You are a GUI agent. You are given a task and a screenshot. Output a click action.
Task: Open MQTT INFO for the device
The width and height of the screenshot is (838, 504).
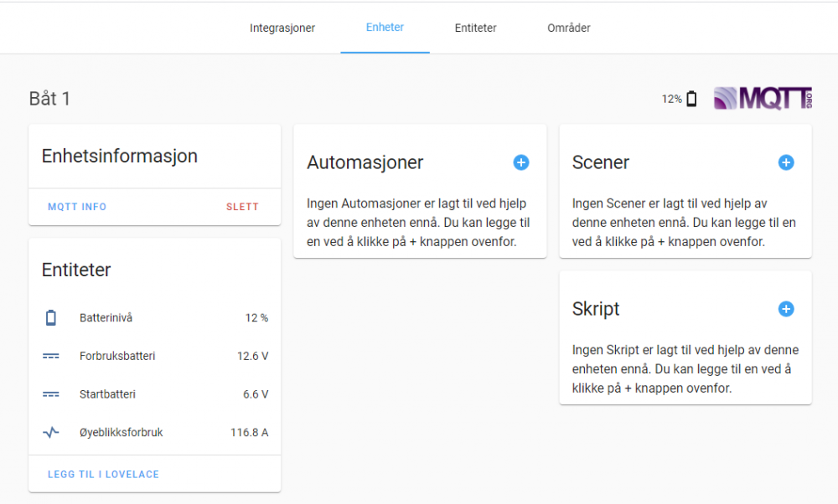point(77,207)
